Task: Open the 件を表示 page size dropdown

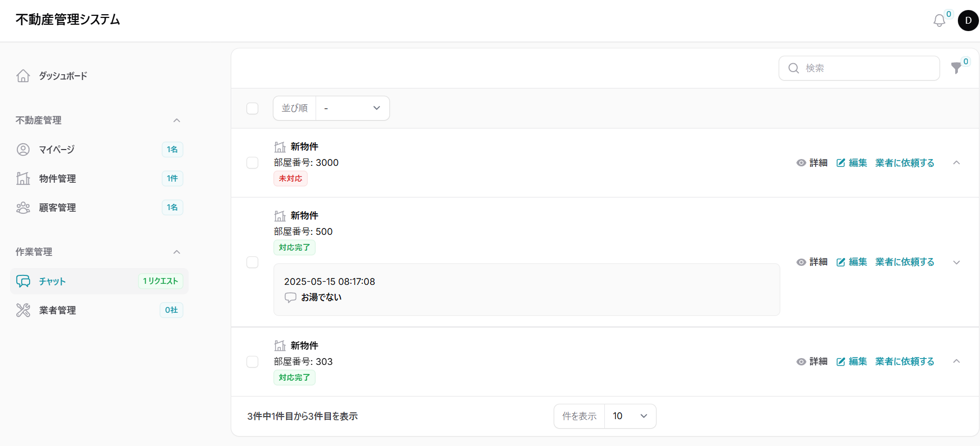Action: pos(630,416)
